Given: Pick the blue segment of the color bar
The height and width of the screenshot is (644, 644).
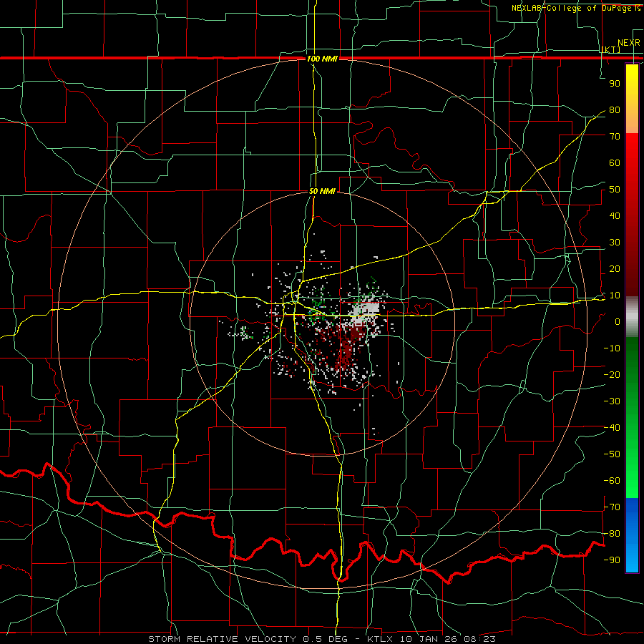Looking at the screenshot, I should point(632,535).
